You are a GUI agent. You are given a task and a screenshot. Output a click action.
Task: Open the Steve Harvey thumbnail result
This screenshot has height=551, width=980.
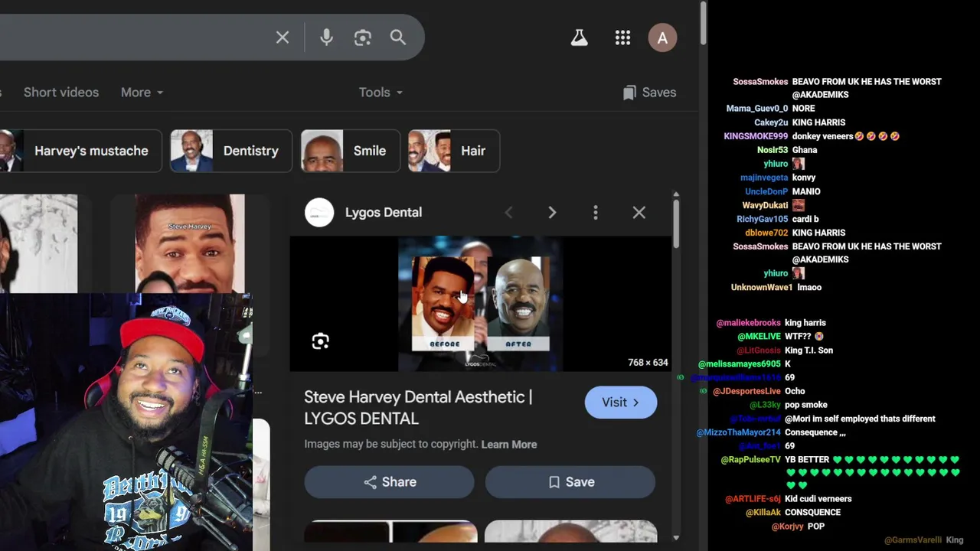point(190,243)
